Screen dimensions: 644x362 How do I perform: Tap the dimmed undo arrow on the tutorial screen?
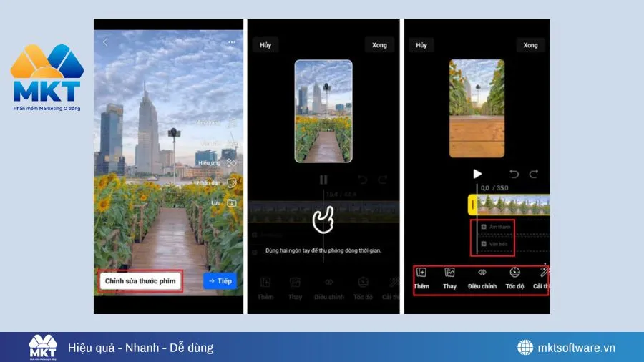(362, 180)
